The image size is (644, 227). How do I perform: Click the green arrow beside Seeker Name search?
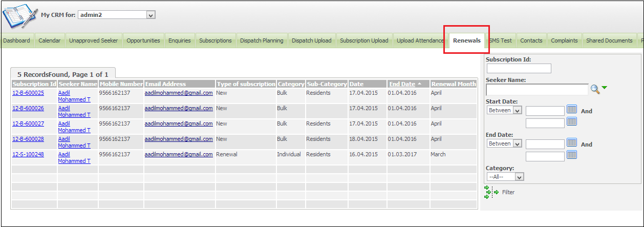click(x=605, y=88)
